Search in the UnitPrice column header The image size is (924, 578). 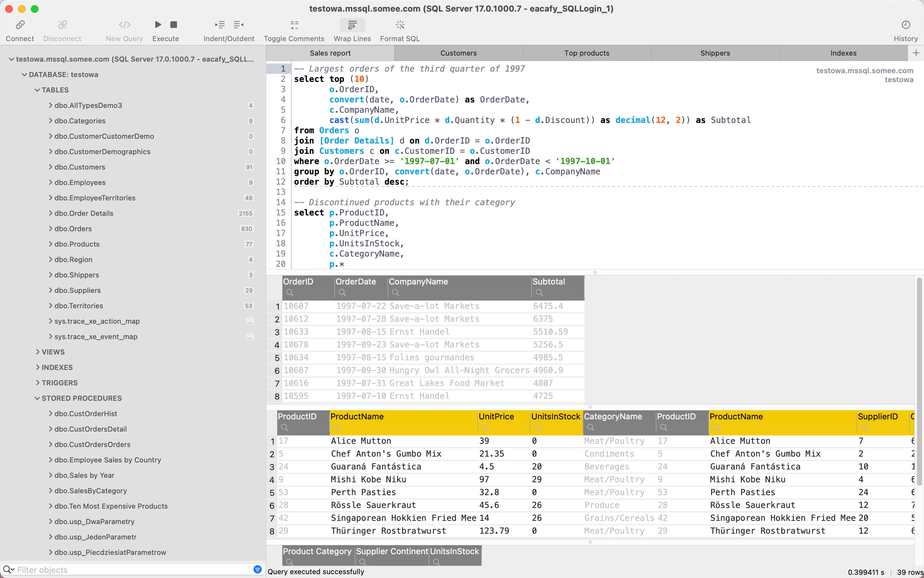click(x=485, y=427)
